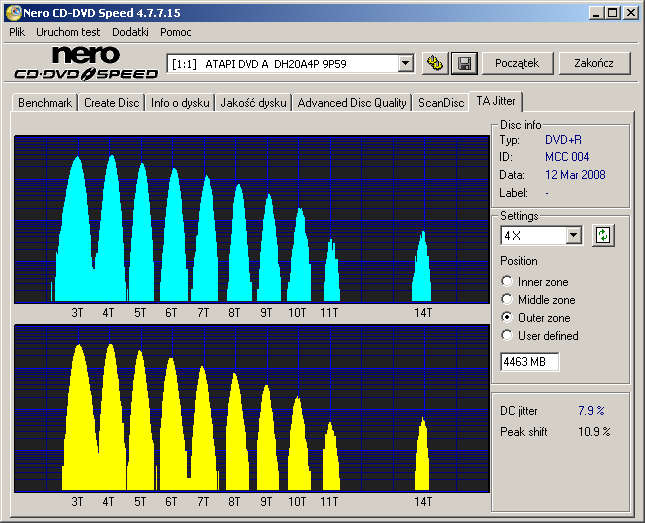Open the drive selection dropdown
The height and width of the screenshot is (523, 645).
pos(406,63)
